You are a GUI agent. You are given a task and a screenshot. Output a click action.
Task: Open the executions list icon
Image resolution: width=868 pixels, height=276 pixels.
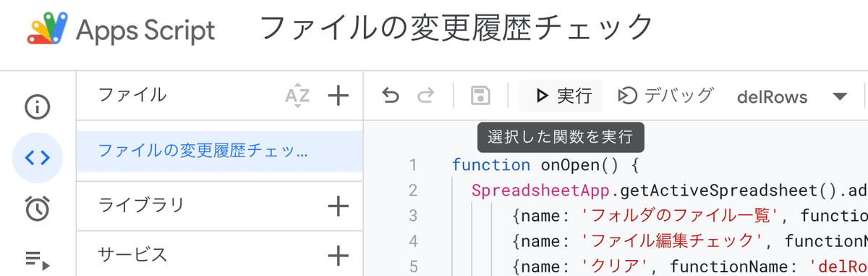38,259
